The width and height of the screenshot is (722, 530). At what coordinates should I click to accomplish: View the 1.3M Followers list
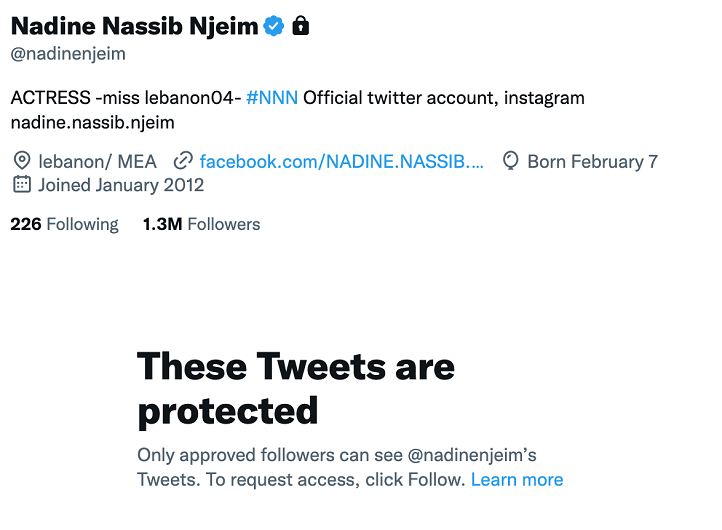[x=201, y=224]
